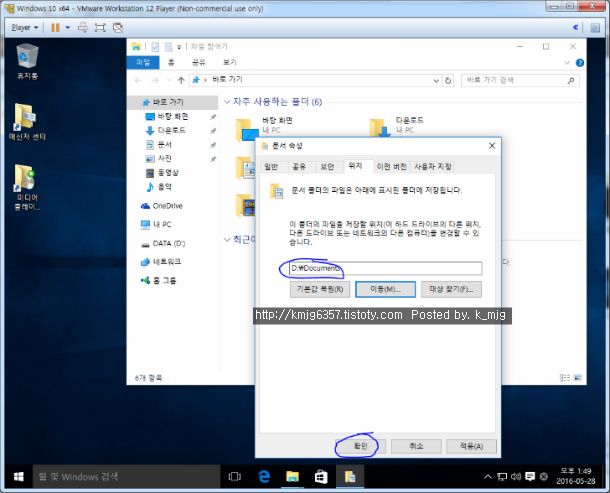Click the 대상 찾기(F)... button
The width and height of the screenshot is (610, 493).
[x=451, y=289]
